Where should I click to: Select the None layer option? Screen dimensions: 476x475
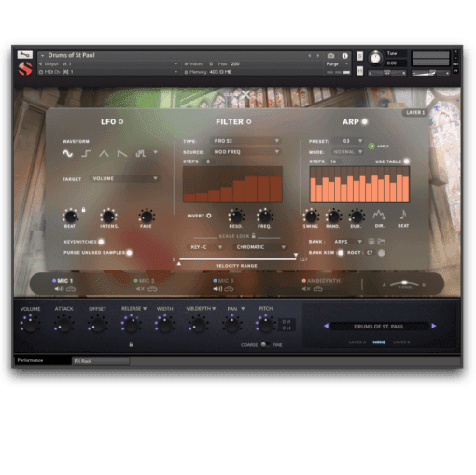pos(379,342)
